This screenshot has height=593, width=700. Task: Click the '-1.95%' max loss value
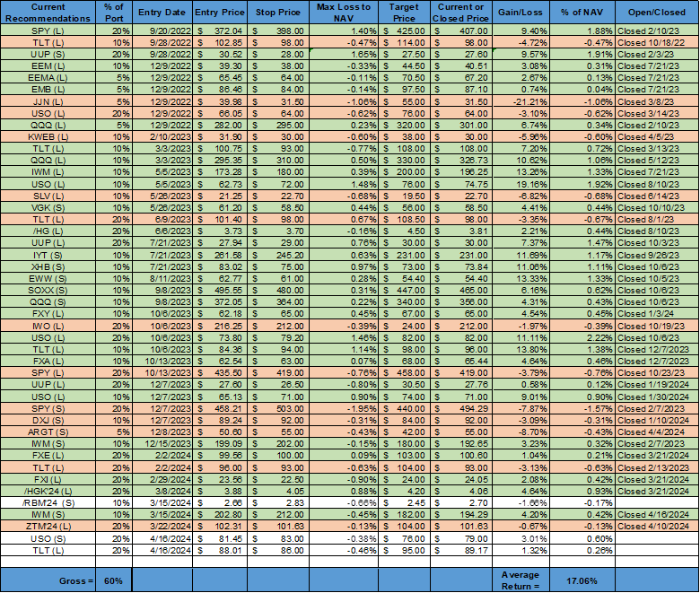[x=344, y=409]
